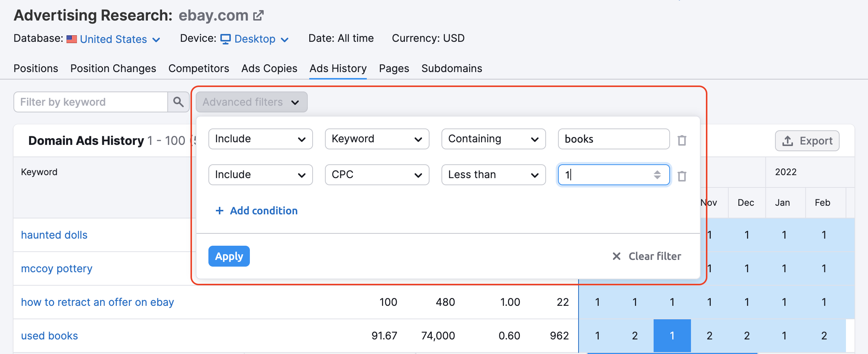Remove the CPC filter condition via trash icon
This screenshot has width=868, height=354.
(682, 176)
